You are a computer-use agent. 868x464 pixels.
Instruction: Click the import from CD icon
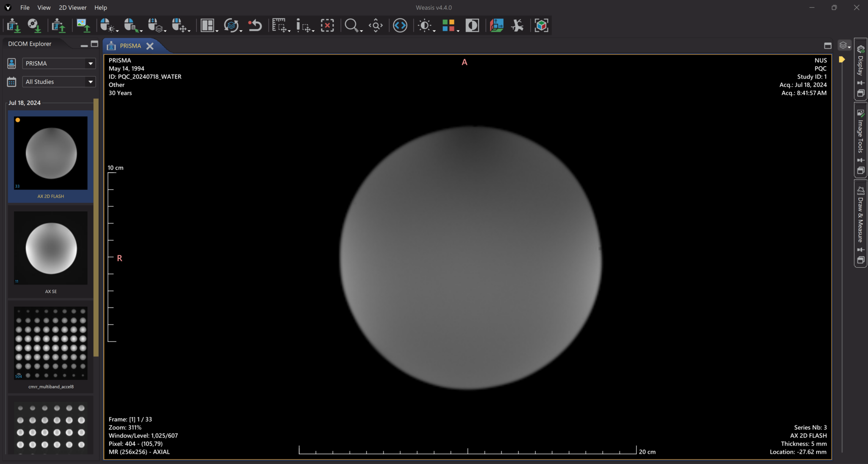[x=34, y=25]
